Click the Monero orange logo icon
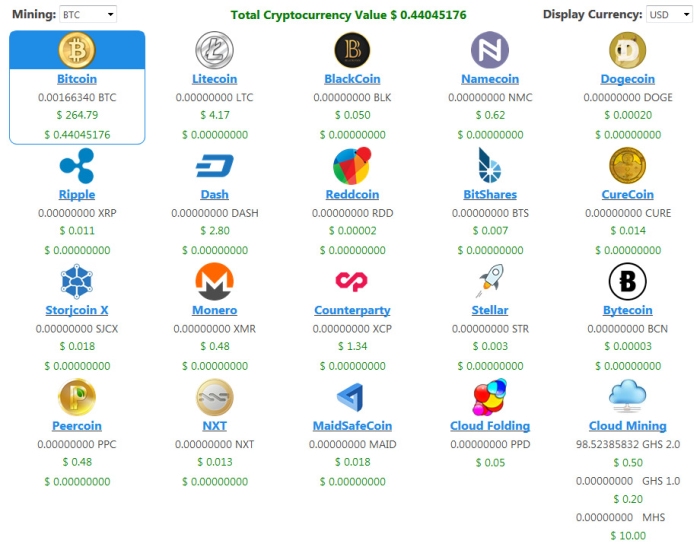This screenshot has height=547, width=700. coord(214,282)
